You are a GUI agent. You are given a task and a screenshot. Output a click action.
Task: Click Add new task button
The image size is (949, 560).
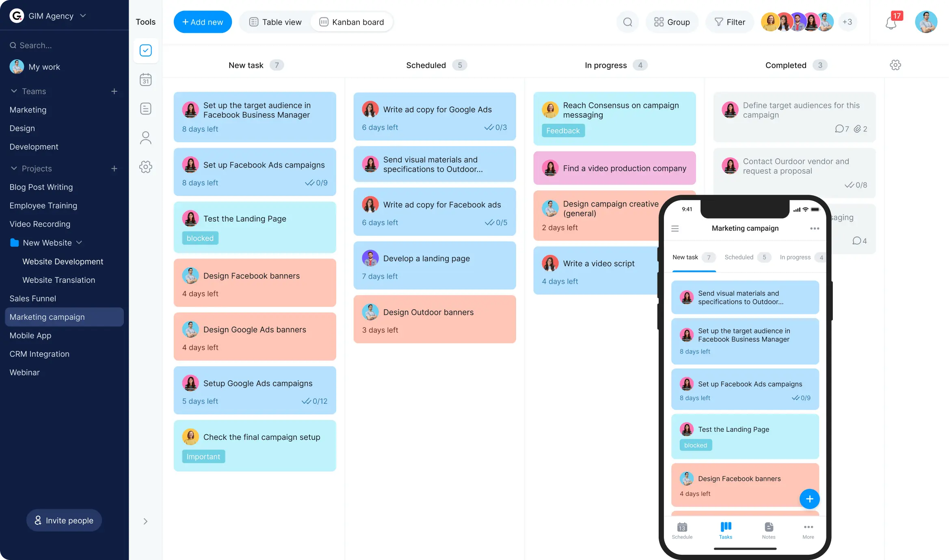(x=202, y=22)
